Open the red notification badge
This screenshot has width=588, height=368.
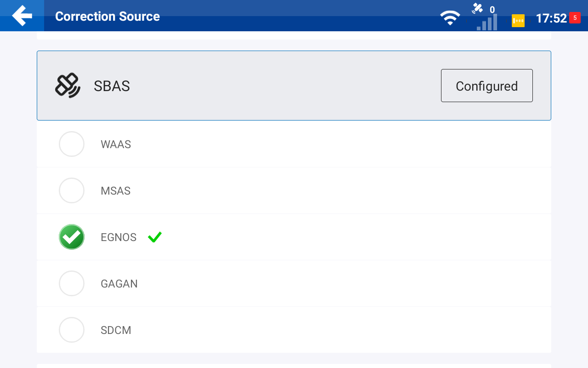point(575,17)
